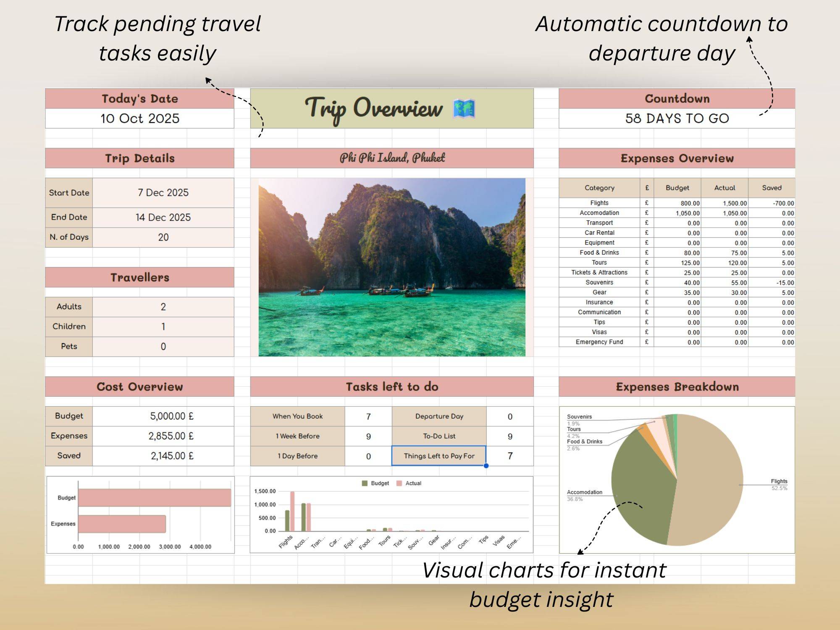Click the Adults count cell
This screenshot has height=630, width=840.
163,307
